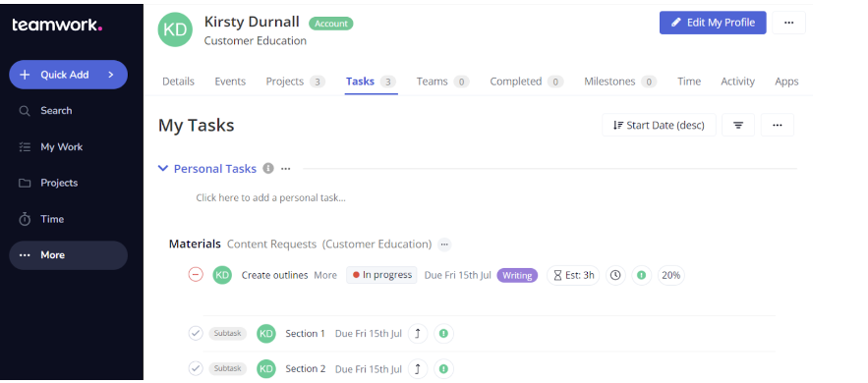Switch to the Milestones tab
The height and width of the screenshot is (383, 868).
click(x=620, y=82)
